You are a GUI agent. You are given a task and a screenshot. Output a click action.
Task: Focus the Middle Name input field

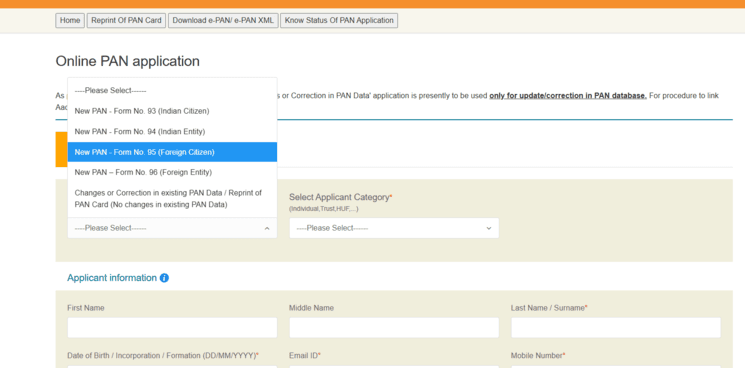394,328
